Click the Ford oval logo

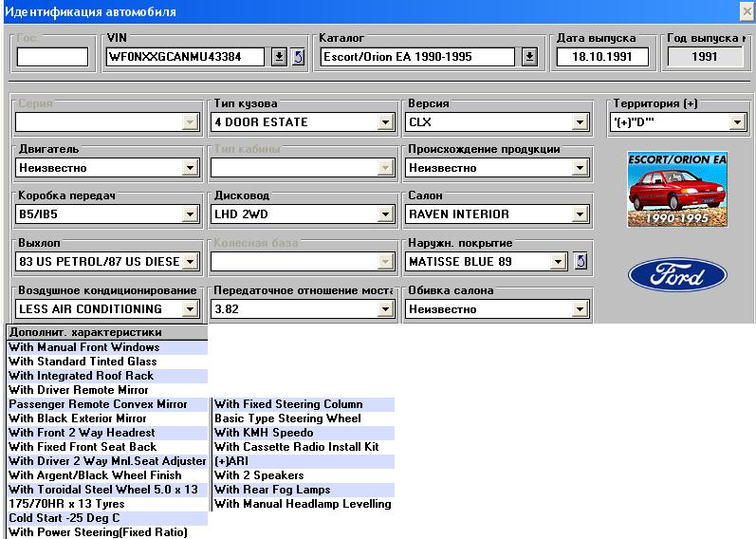coord(677,274)
